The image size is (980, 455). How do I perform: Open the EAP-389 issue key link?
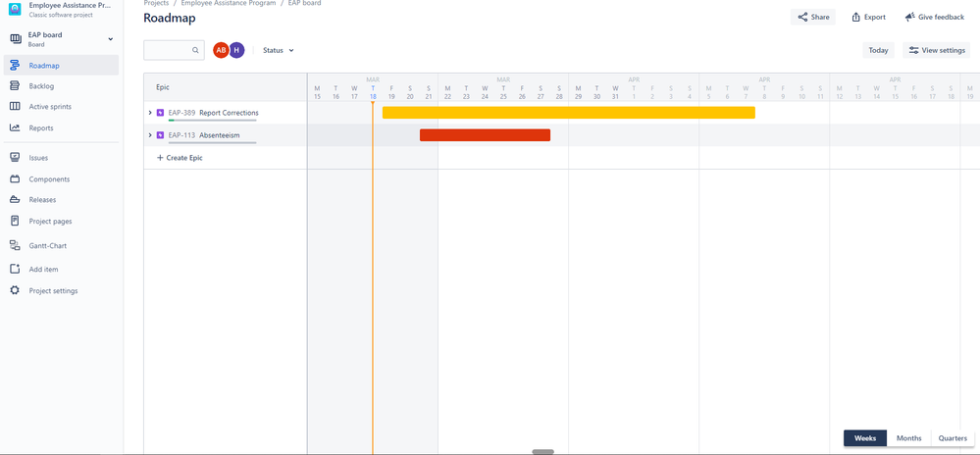pyautogui.click(x=181, y=113)
